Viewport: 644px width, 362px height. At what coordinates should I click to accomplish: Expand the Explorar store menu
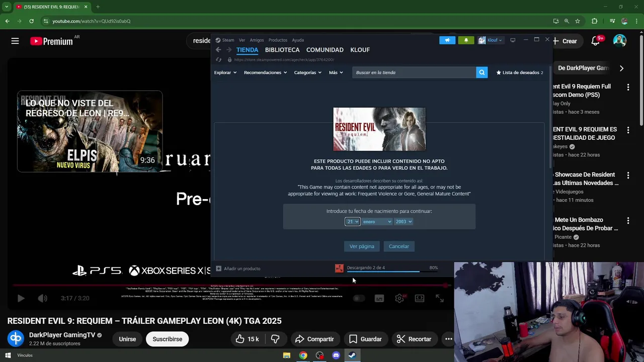pos(225,72)
